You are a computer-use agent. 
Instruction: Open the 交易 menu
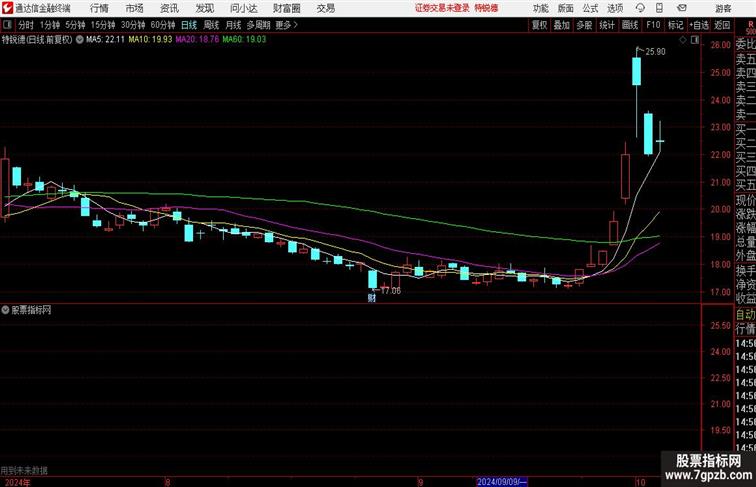pyautogui.click(x=326, y=8)
